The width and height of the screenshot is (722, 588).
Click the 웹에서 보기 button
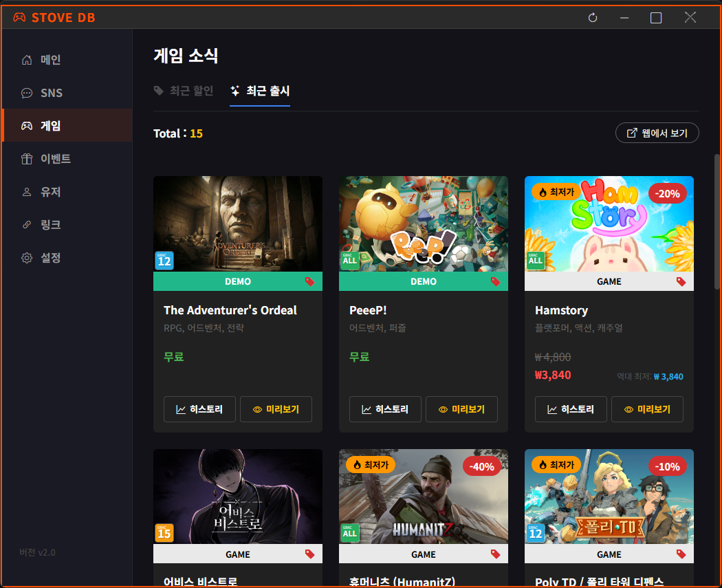[657, 133]
